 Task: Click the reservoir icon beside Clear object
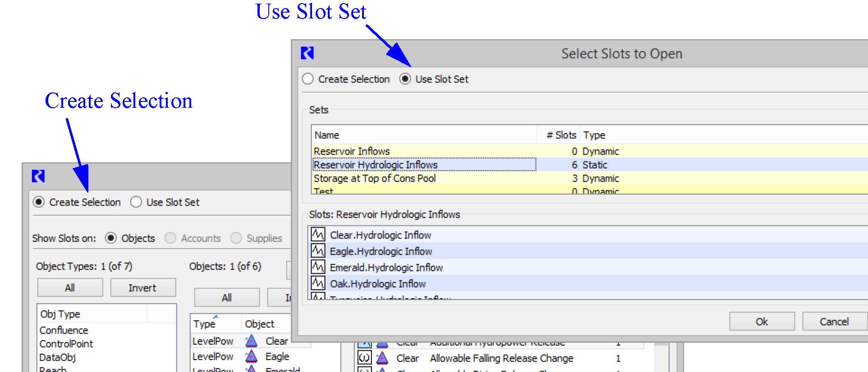[x=251, y=341]
